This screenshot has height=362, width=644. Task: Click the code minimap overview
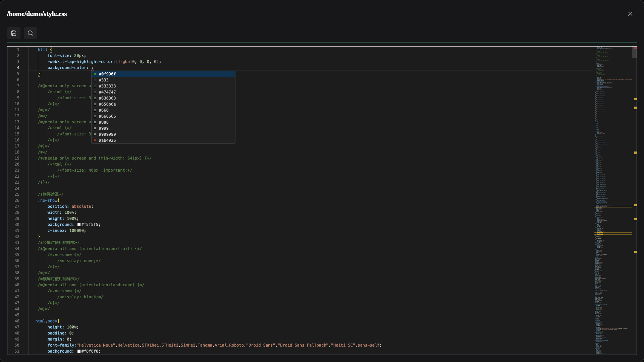613,200
